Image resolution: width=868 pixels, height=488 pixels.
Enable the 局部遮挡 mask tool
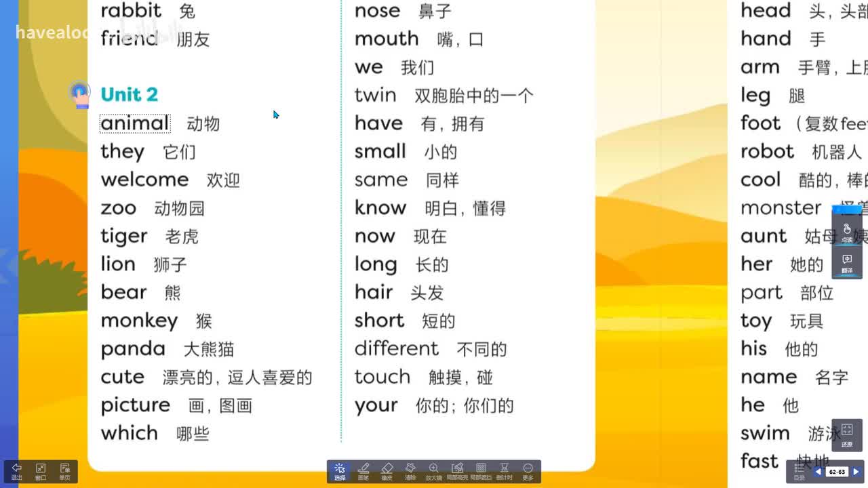pos(481,471)
